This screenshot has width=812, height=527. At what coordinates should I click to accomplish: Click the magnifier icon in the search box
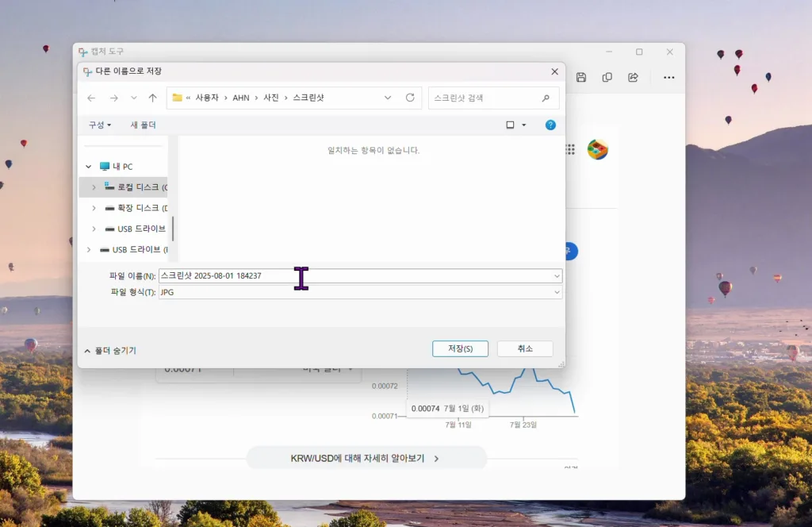click(x=546, y=98)
